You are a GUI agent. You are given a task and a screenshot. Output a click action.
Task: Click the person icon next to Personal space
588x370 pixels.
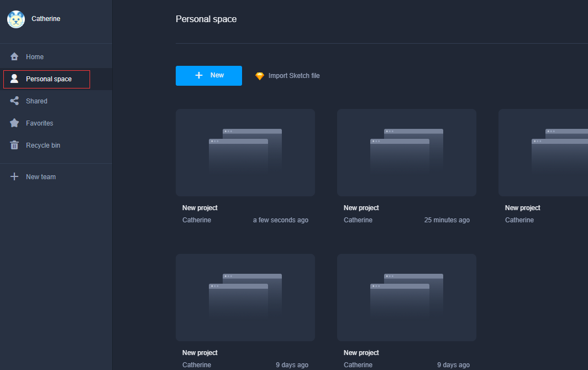14,79
